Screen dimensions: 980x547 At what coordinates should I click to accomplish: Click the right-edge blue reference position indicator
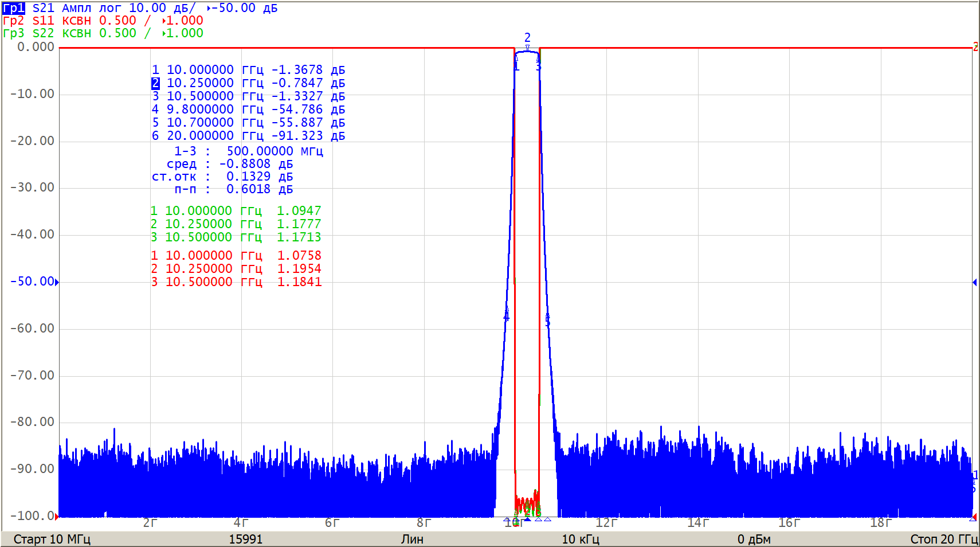click(x=974, y=282)
